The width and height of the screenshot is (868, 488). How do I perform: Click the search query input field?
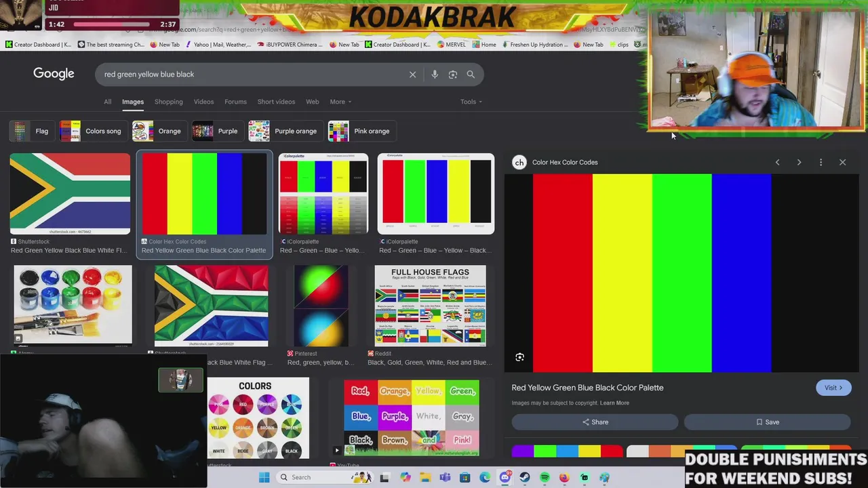[x=251, y=75]
